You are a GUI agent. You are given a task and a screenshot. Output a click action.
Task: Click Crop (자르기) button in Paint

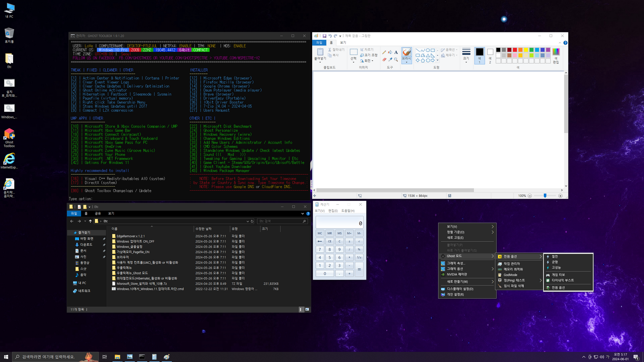(367, 50)
